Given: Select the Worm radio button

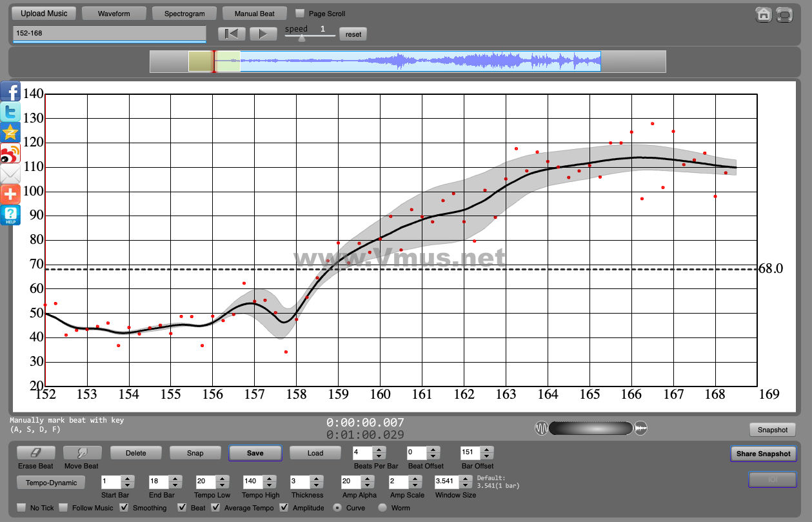Looking at the screenshot, I should click(x=382, y=508).
